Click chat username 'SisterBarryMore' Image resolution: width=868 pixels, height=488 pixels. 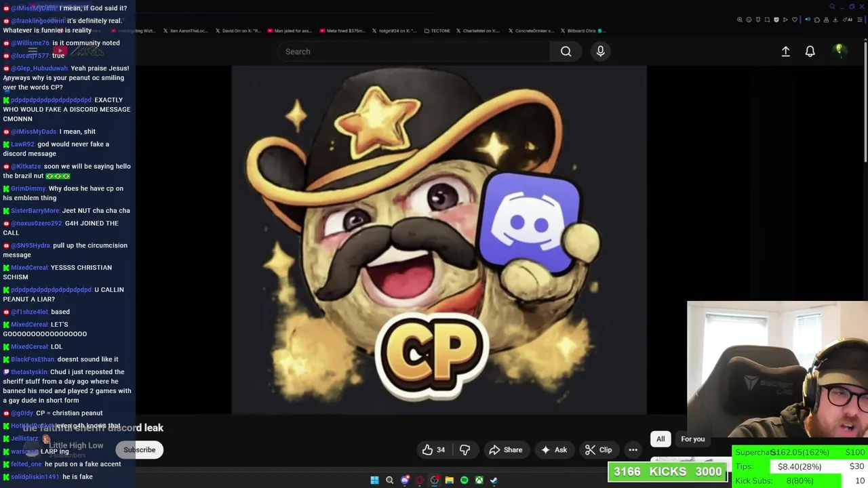pos(35,211)
